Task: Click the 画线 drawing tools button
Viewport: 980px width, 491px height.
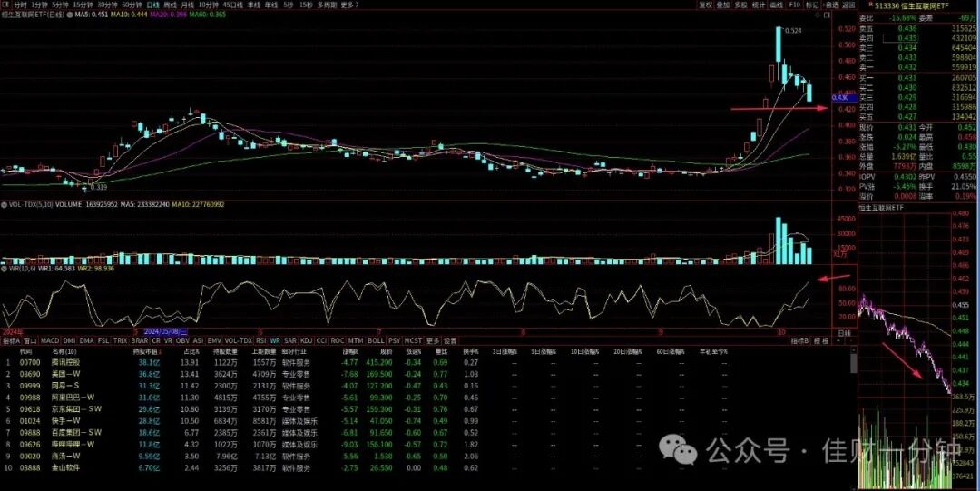Action: click(776, 5)
